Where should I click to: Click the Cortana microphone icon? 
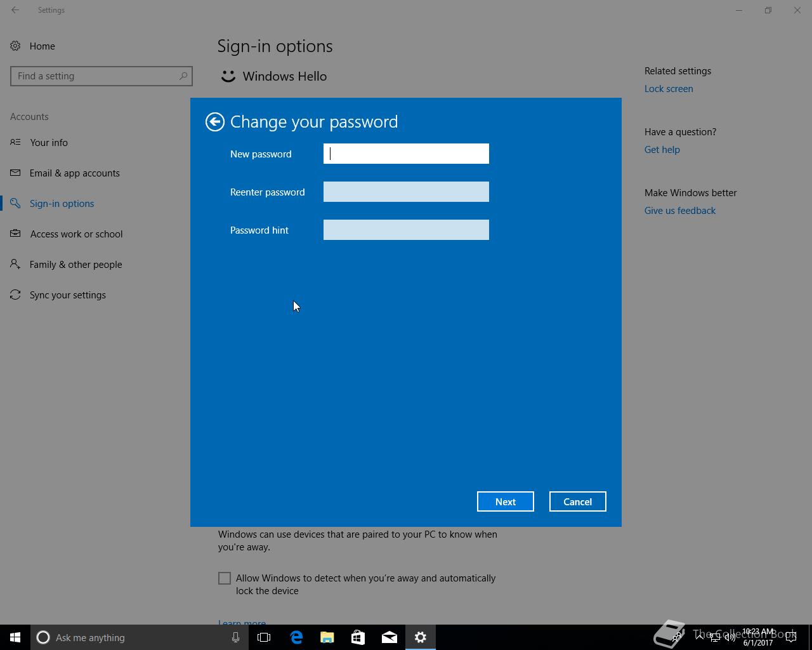click(x=235, y=637)
